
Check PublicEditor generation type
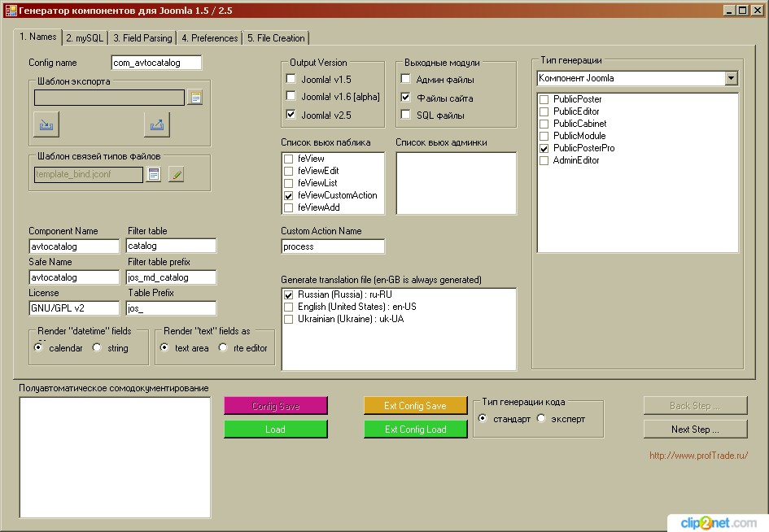click(x=544, y=111)
